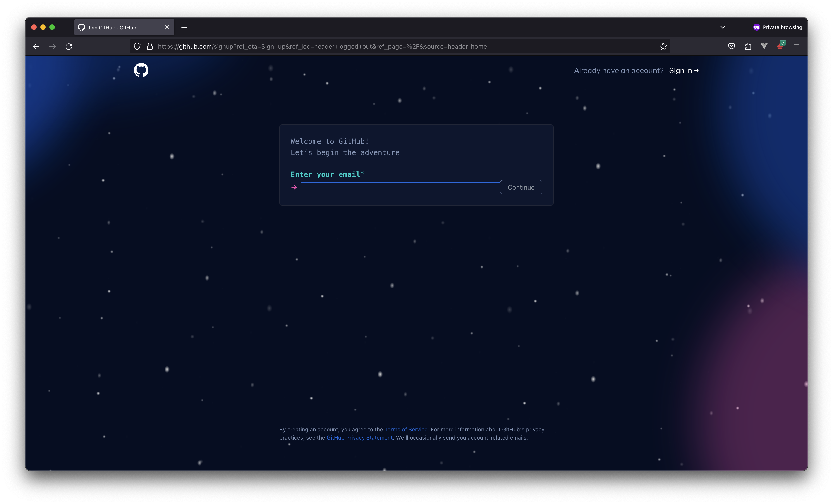Bookmark this page with star icon
The height and width of the screenshot is (504, 833).
click(663, 46)
